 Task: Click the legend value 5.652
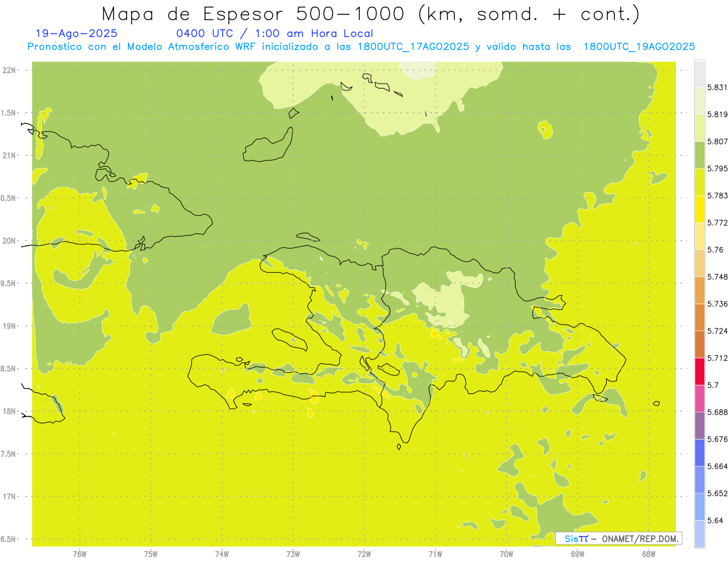716,493
